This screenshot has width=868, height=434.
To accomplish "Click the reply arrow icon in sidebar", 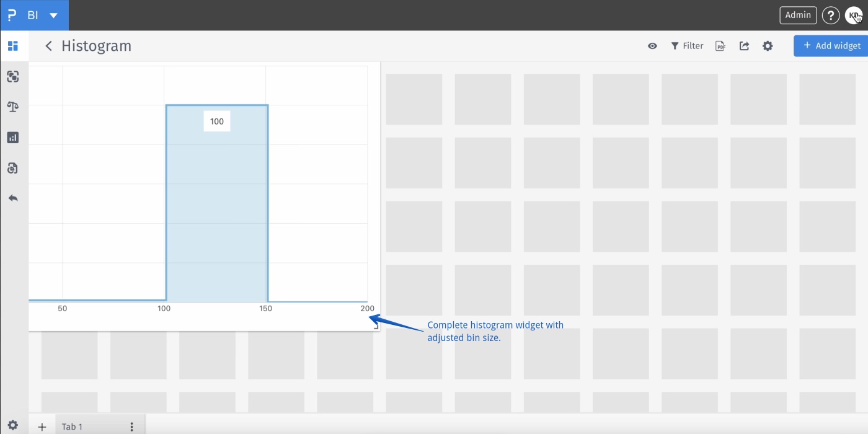I will click(x=13, y=198).
